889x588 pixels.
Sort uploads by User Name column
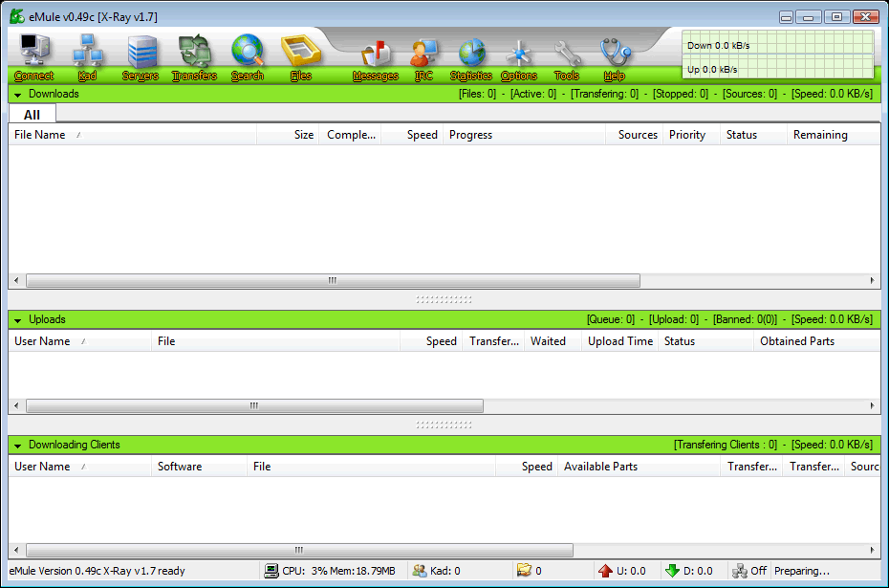click(x=80, y=341)
